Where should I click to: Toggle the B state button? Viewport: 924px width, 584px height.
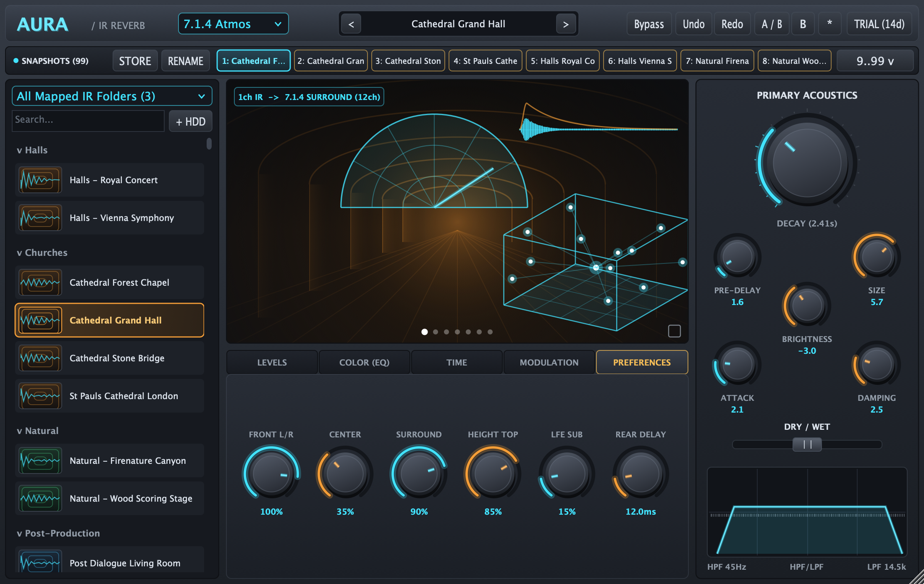point(803,24)
